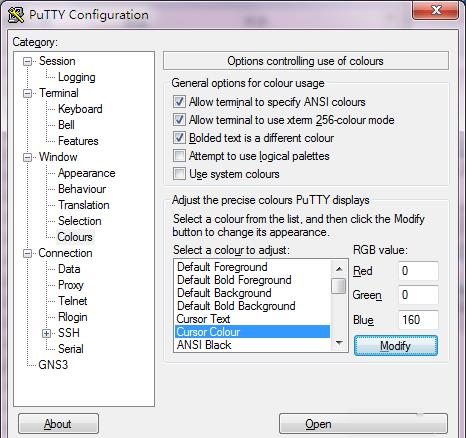This screenshot has width=466, height=438.
Task: Open the GNS3 category
Action: click(x=53, y=365)
